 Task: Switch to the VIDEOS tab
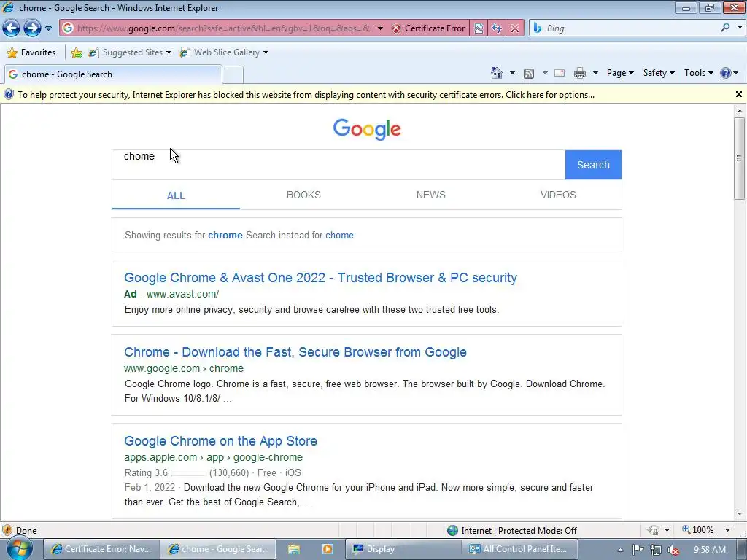click(x=558, y=195)
